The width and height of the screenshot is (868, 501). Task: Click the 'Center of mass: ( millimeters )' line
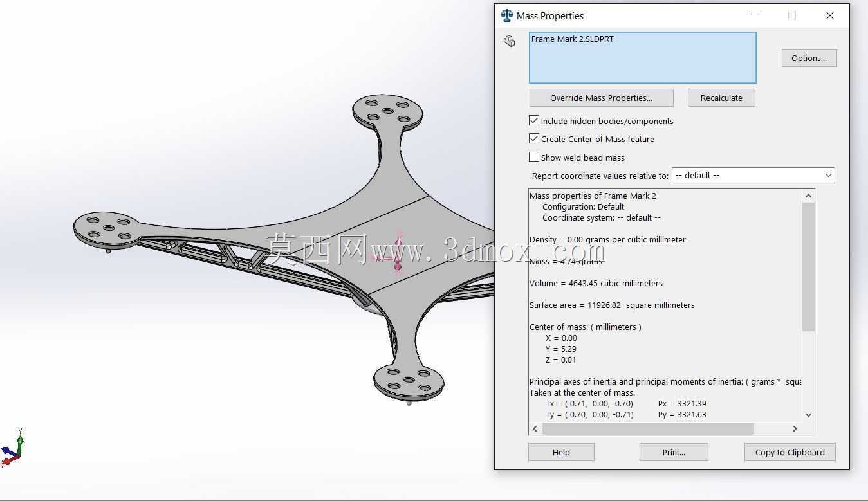pos(586,327)
